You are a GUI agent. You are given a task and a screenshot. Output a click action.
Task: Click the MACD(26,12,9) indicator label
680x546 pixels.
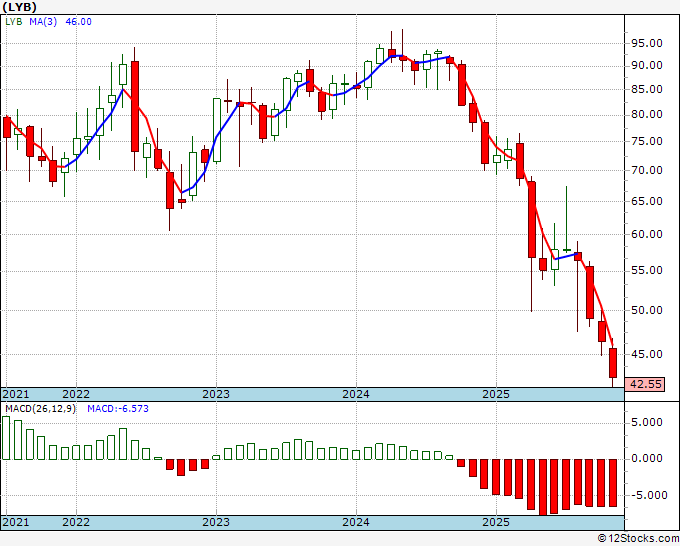[40, 409]
